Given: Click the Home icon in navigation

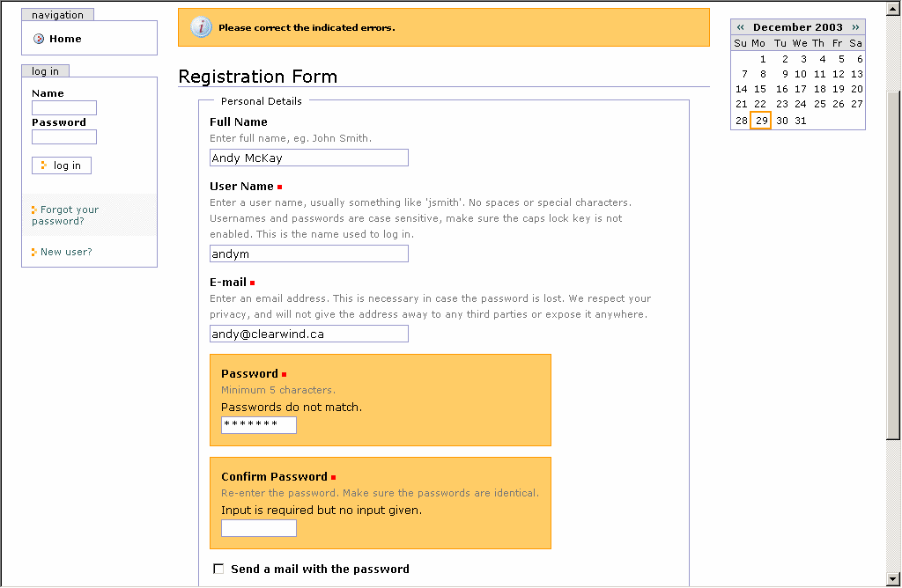Looking at the screenshot, I should [38, 39].
